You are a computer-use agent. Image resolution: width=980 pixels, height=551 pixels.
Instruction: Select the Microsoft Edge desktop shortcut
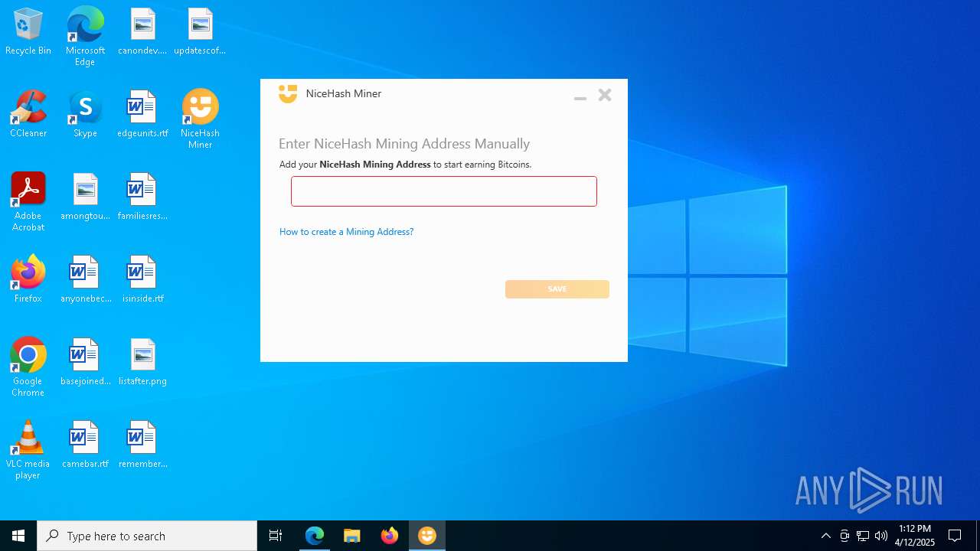85,37
